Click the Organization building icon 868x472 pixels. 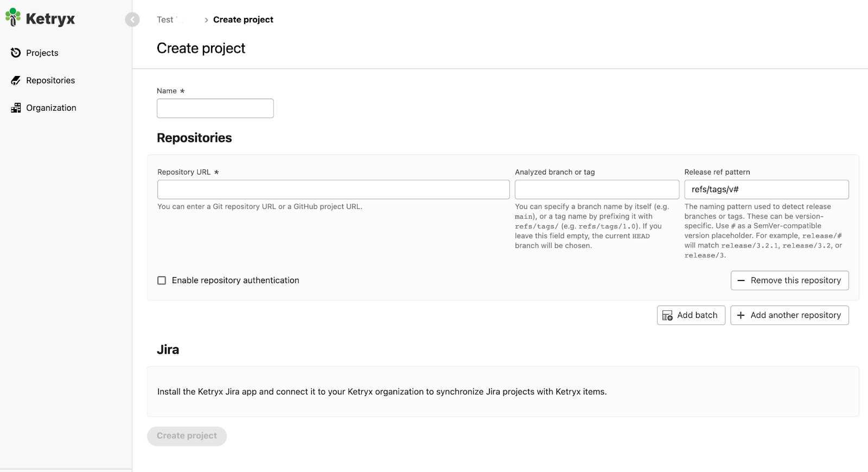pyautogui.click(x=16, y=108)
